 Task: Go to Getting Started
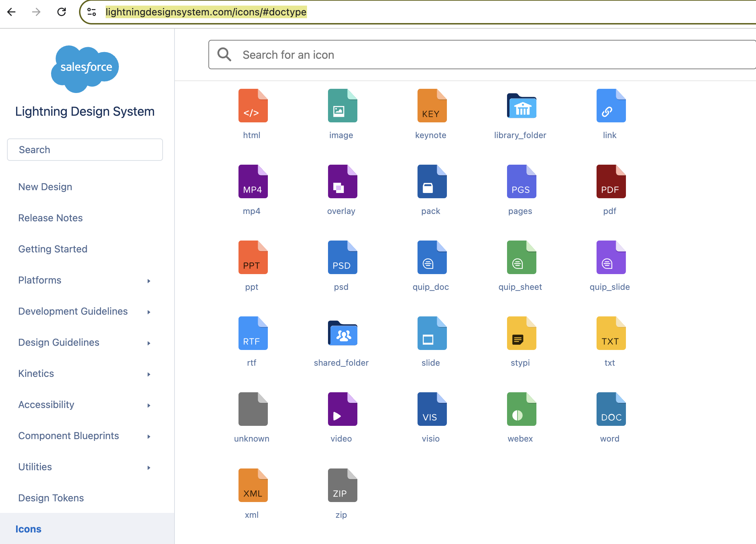[53, 249]
